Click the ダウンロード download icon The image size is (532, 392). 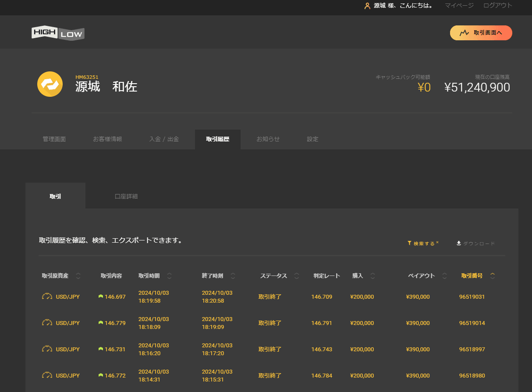click(459, 243)
